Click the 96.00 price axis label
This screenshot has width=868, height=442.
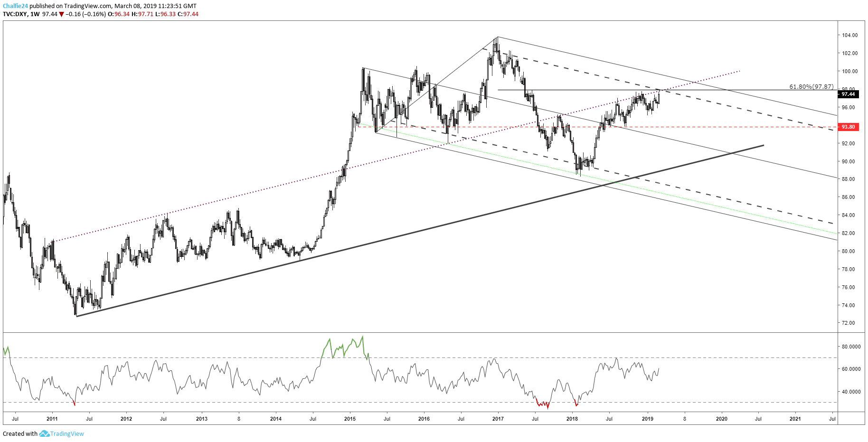848,107
